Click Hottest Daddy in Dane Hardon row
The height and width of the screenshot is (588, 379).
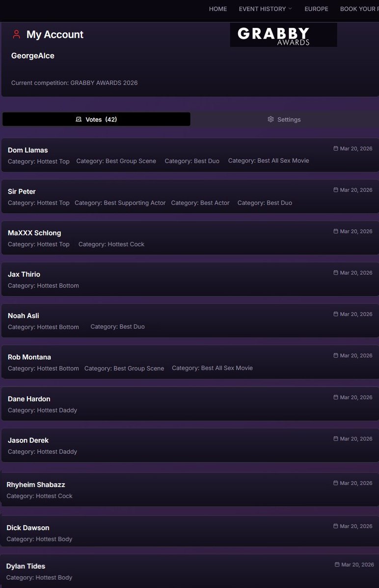point(42,410)
